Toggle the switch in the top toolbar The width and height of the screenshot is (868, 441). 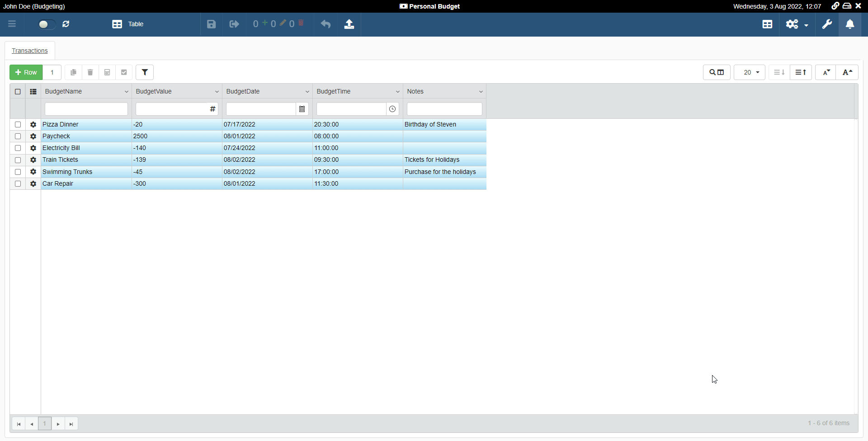click(x=47, y=24)
